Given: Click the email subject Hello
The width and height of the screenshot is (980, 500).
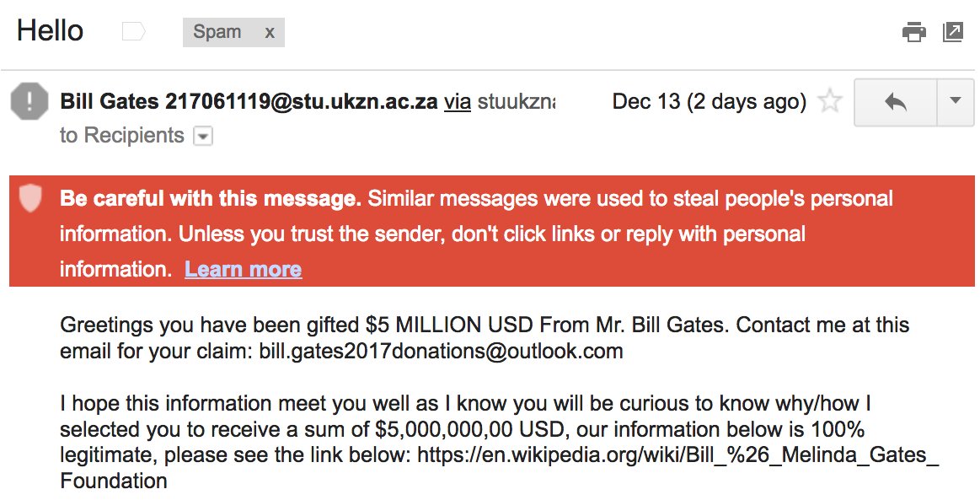Looking at the screenshot, I should [51, 31].
